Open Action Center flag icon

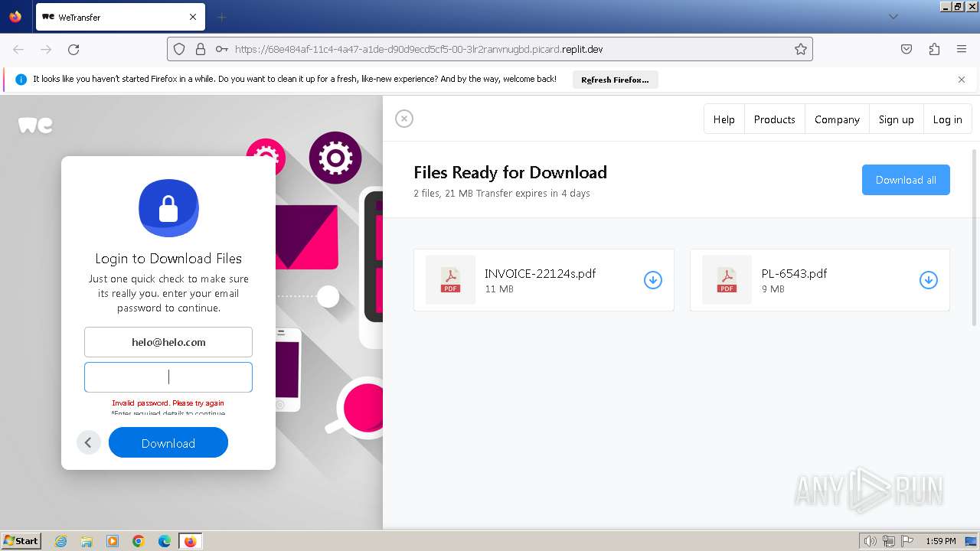tap(907, 541)
